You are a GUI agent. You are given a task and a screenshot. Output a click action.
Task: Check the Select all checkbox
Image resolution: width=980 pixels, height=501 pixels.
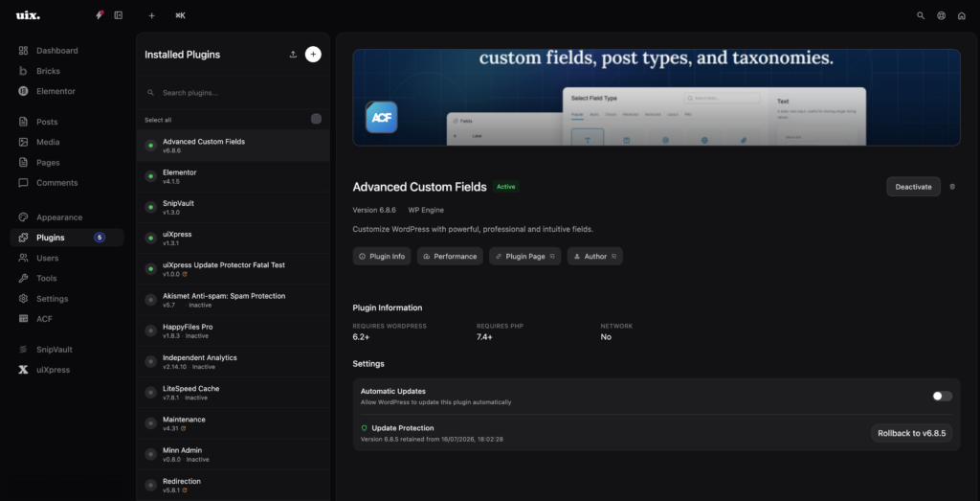click(x=316, y=120)
